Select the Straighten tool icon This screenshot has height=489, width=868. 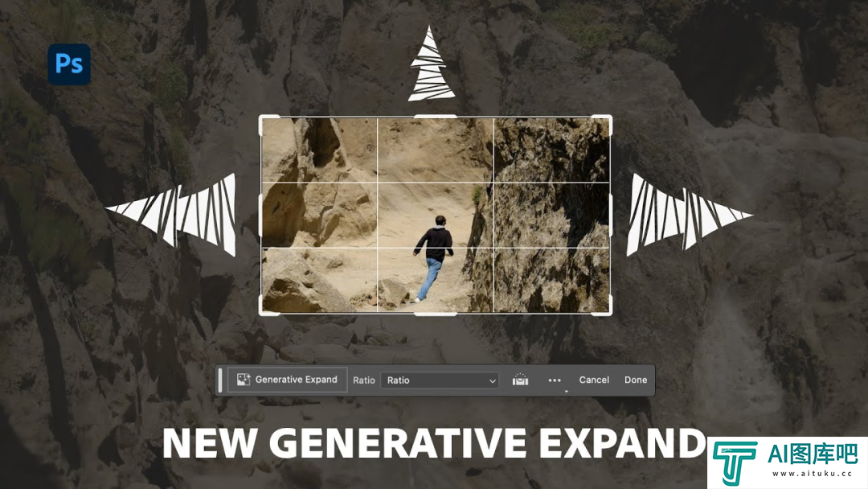coord(520,380)
